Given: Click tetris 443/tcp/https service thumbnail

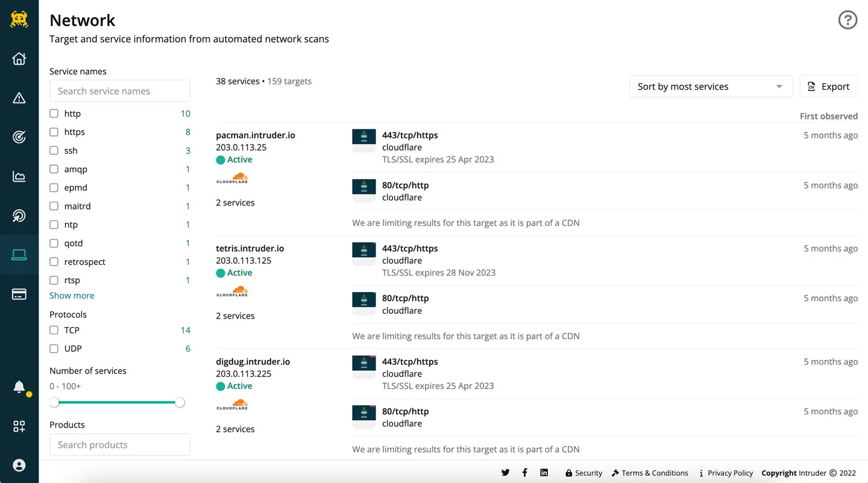Looking at the screenshot, I should 364,254.
